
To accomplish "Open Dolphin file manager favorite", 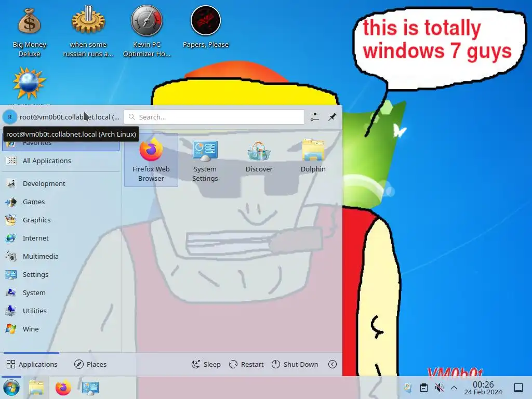I will pyautogui.click(x=313, y=160).
